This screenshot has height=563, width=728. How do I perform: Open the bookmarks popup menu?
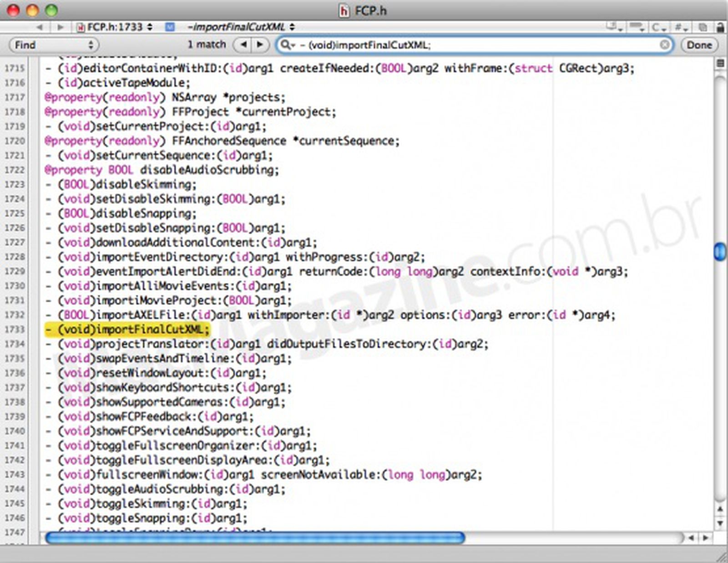(636, 27)
